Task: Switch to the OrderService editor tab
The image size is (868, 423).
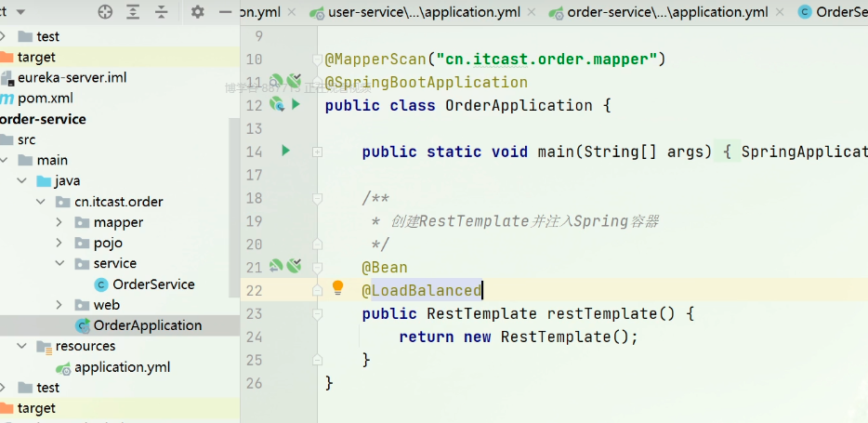Action: click(x=833, y=12)
